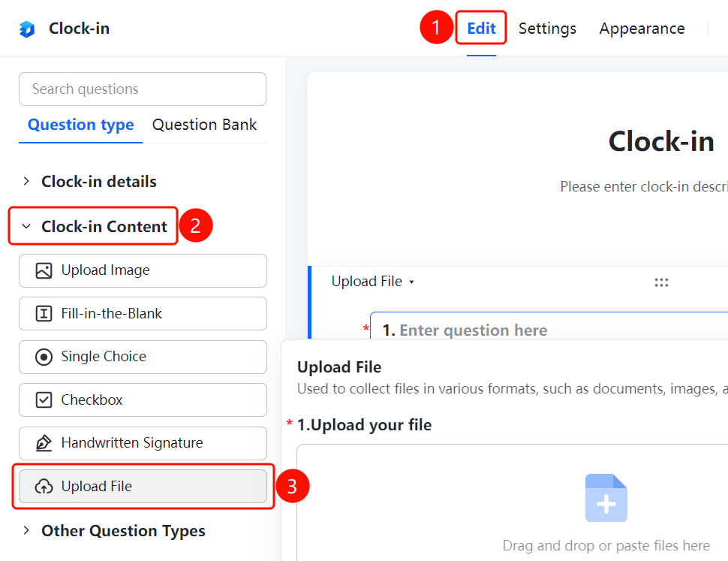Image resolution: width=728 pixels, height=561 pixels.
Task: Click the six-dot drag handle icon
Action: coord(661,282)
